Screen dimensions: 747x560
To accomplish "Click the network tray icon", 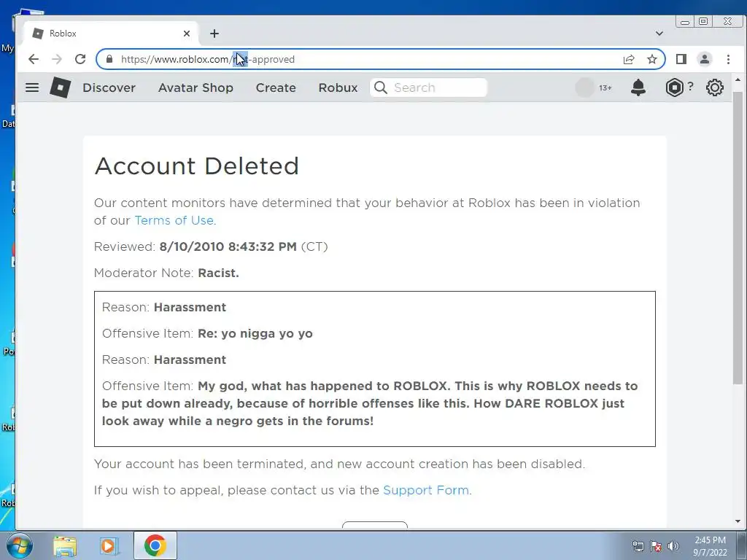I will (x=638, y=546).
